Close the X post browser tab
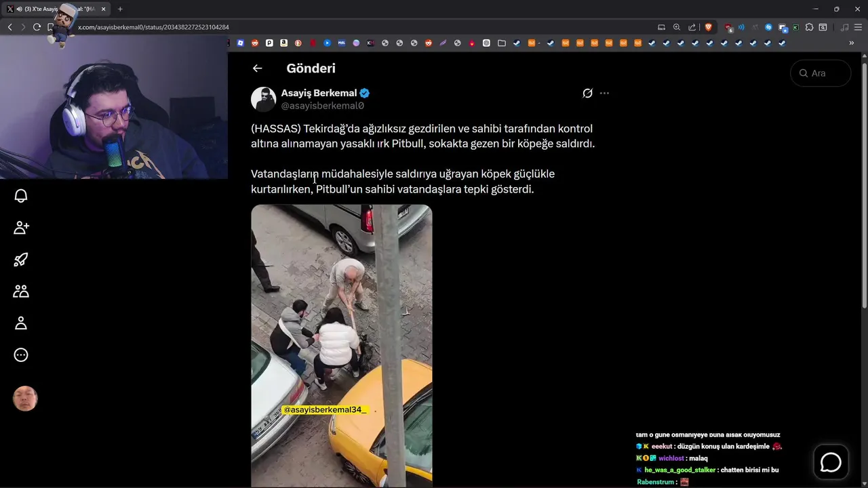The width and height of the screenshot is (868, 488). click(103, 9)
